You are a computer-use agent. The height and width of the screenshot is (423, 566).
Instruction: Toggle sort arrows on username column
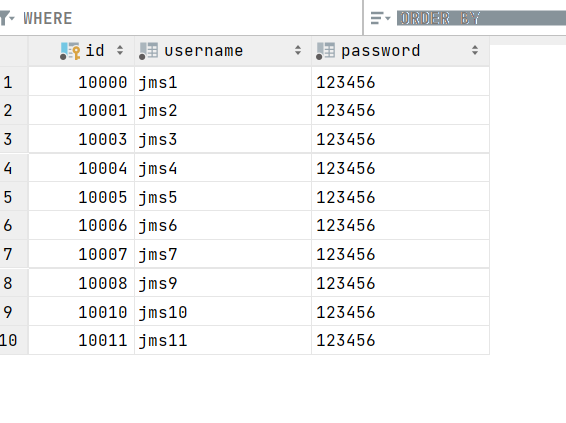coord(298,51)
